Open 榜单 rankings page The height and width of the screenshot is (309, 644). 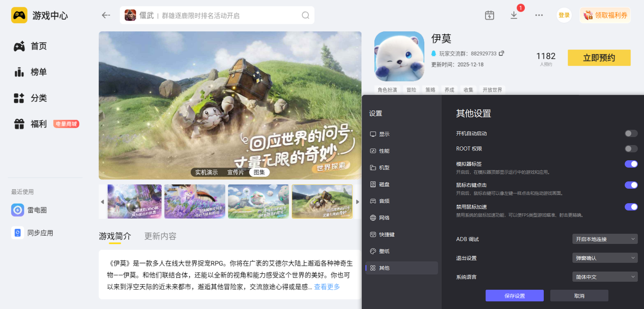coord(31,72)
